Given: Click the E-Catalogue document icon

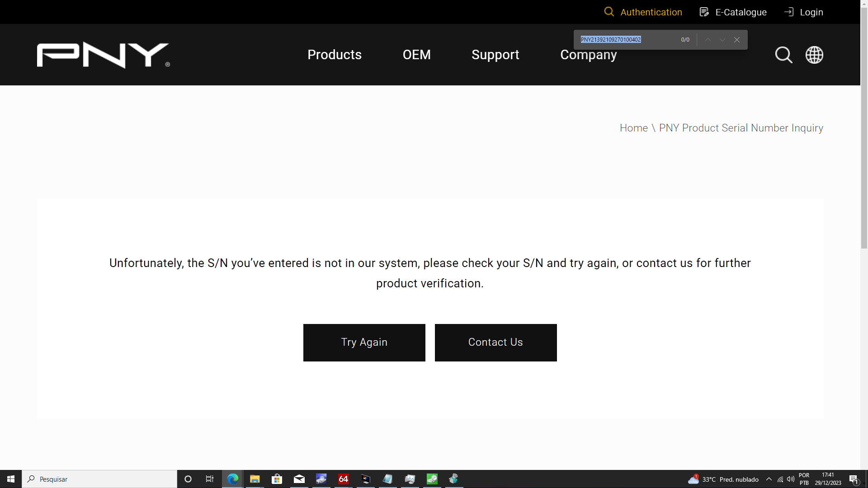Looking at the screenshot, I should click(x=704, y=12).
